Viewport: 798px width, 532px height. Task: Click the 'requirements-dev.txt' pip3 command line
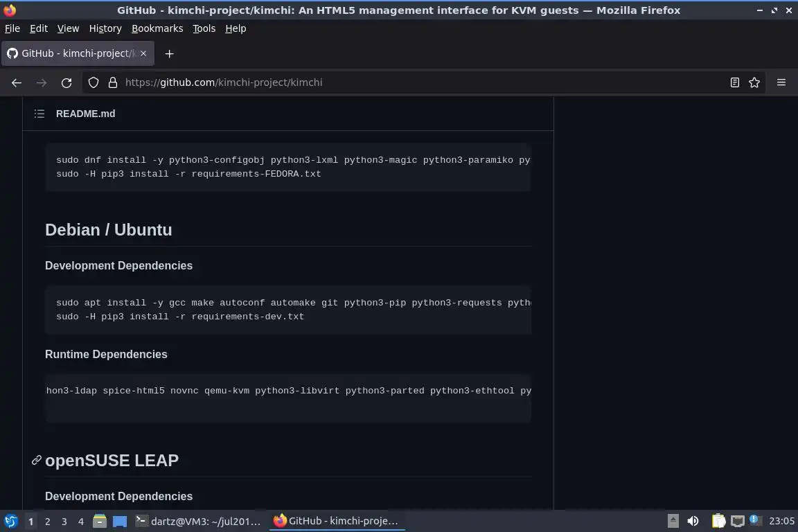(180, 316)
